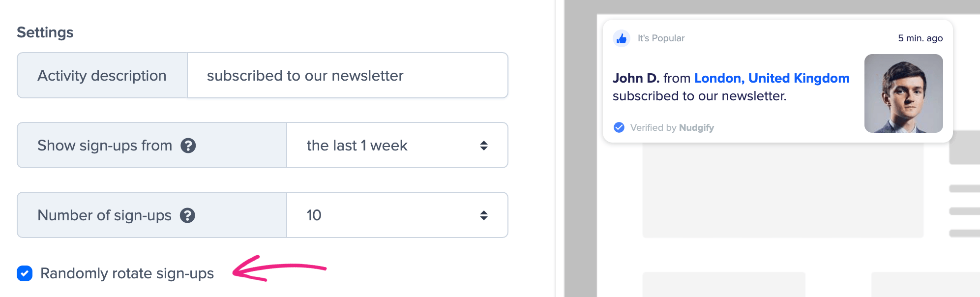This screenshot has width=980, height=297.
Task: Click the "John D." name in the preview
Action: 636,78
